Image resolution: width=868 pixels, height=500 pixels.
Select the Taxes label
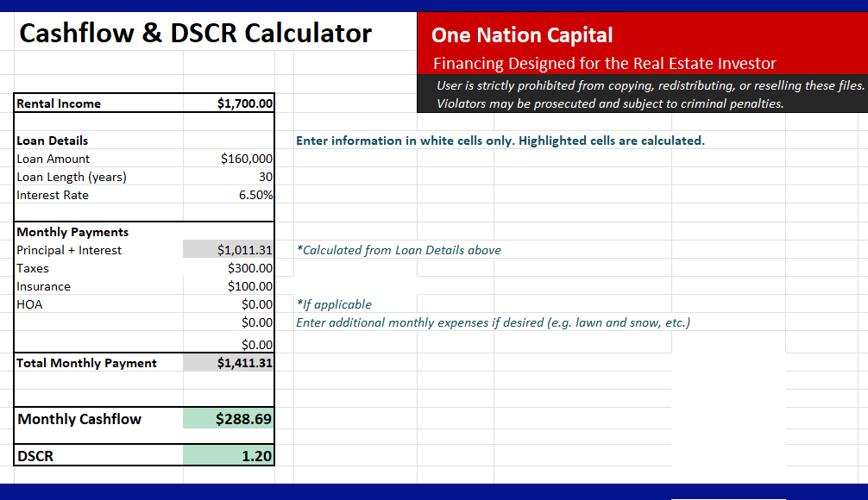tap(33, 268)
